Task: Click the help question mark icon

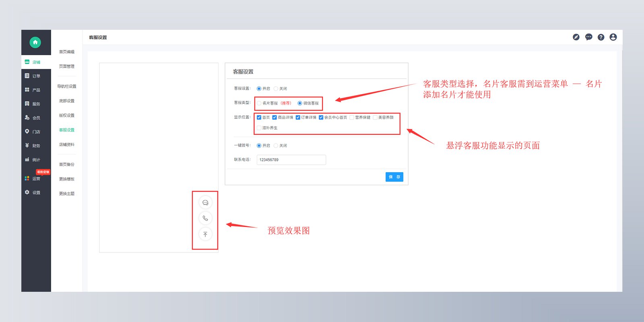Action: point(601,37)
